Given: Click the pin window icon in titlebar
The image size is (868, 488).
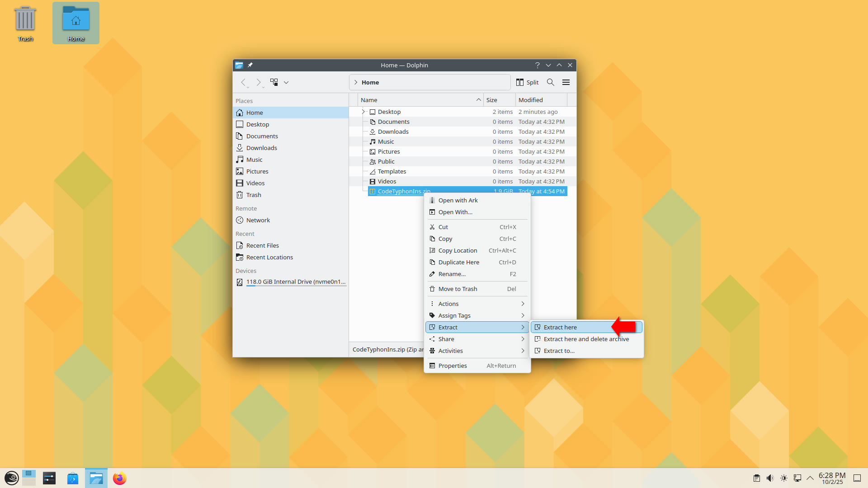Looking at the screenshot, I should [250, 65].
